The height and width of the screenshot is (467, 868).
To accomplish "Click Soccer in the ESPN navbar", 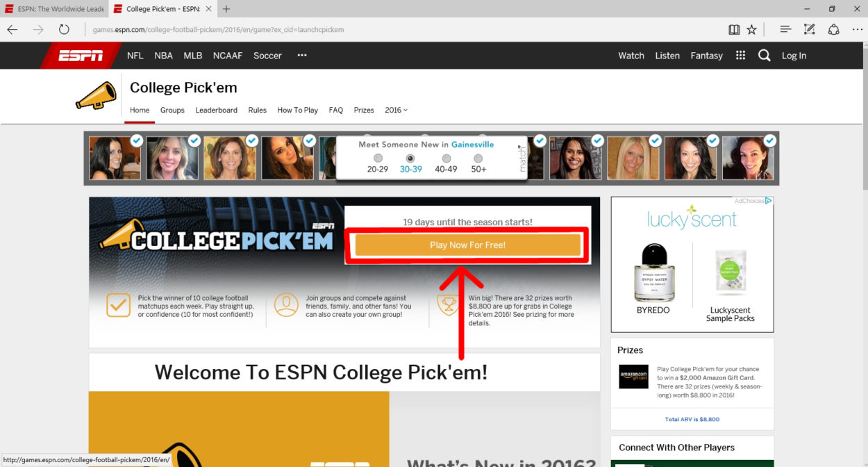I will pos(267,56).
